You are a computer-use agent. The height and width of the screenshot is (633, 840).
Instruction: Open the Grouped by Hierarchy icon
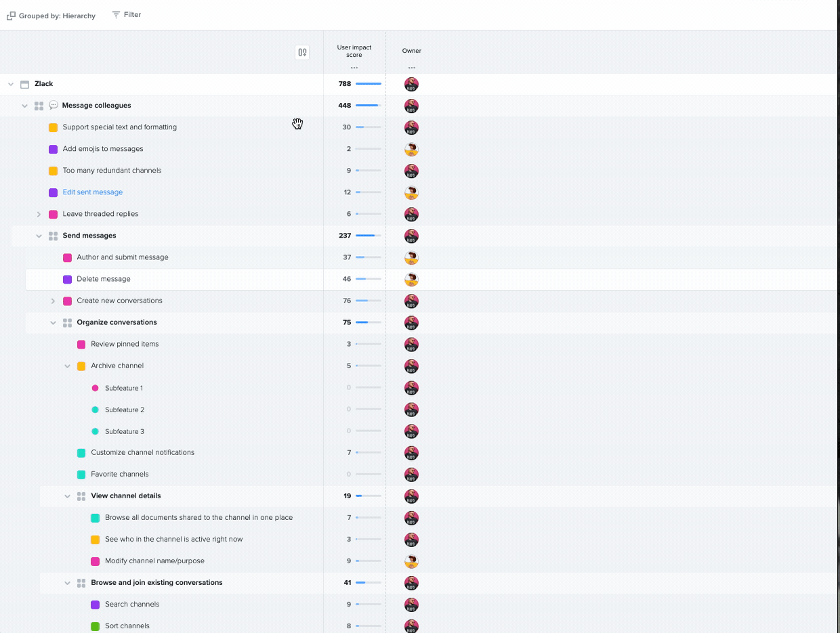pyautogui.click(x=11, y=16)
